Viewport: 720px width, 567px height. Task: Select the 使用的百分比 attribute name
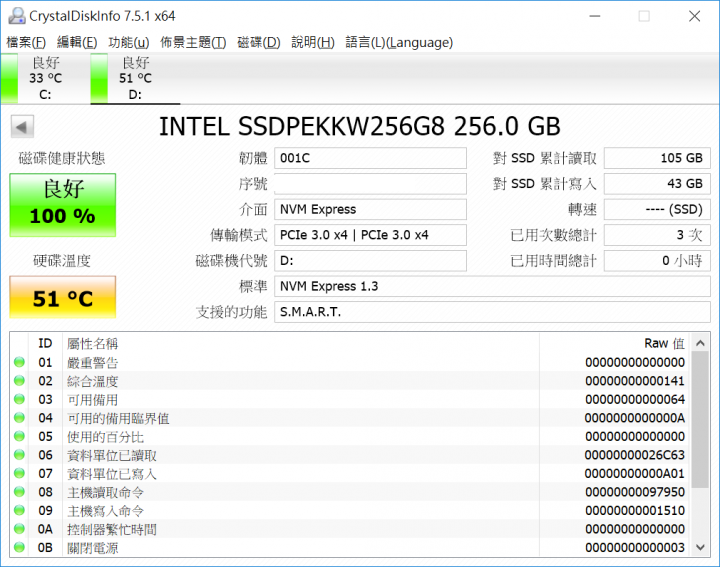[105, 437]
